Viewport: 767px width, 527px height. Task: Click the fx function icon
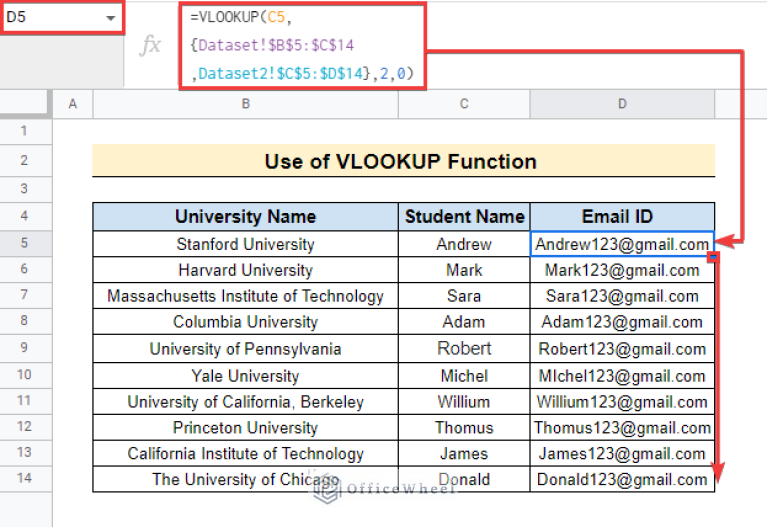150,45
